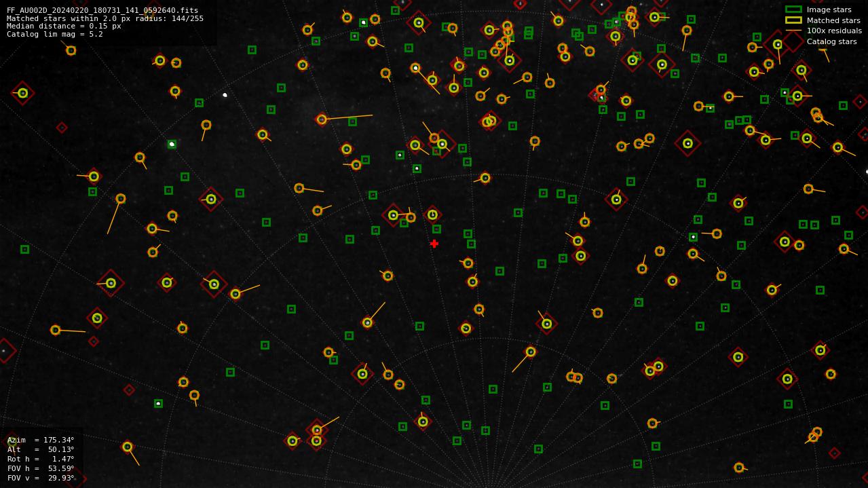Click the yellow 'Matched stars' legend marker
The height and width of the screenshot is (488, 868).
tap(793, 20)
